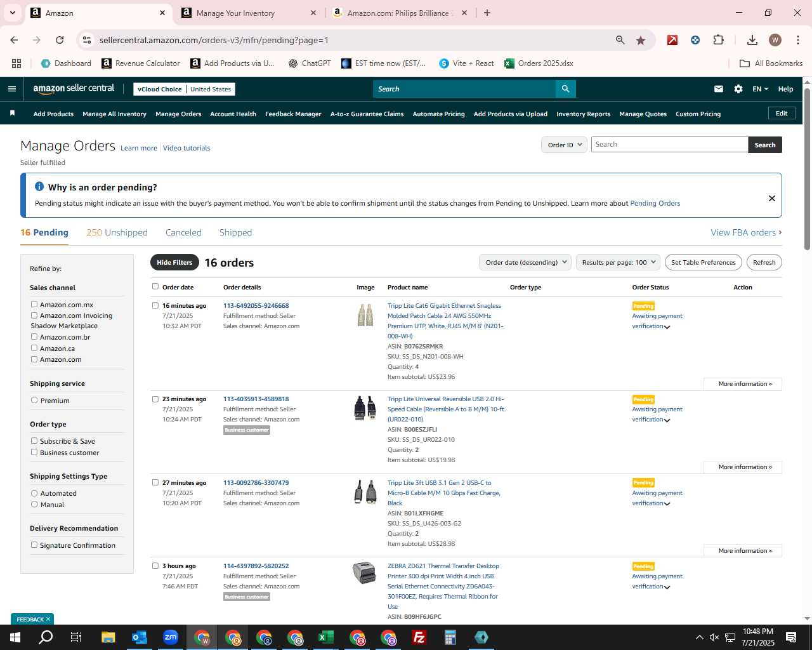Image resolution: width=812 pixels, height=650 pixels.
Task: Open the Order ID search type dropdown
Action: [564, 145]
